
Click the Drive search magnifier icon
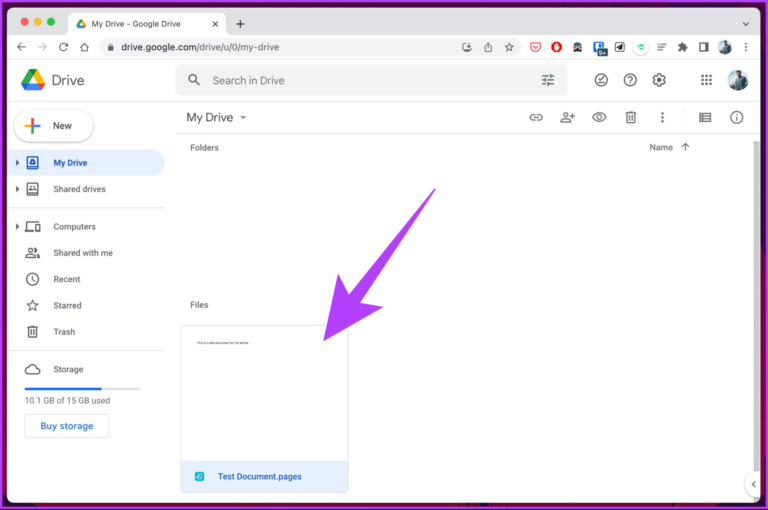[x=194, y=80]
